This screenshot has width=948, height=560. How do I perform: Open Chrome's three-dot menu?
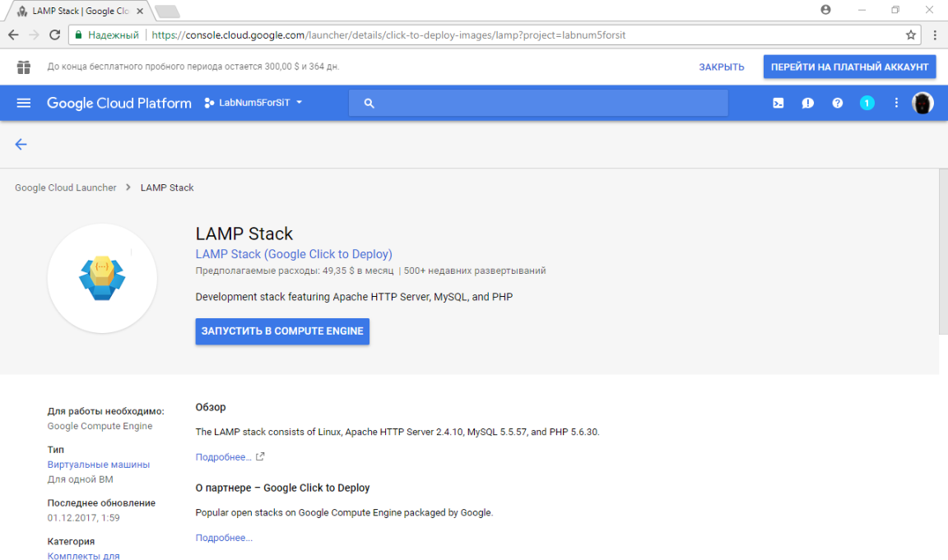point(935,35)
